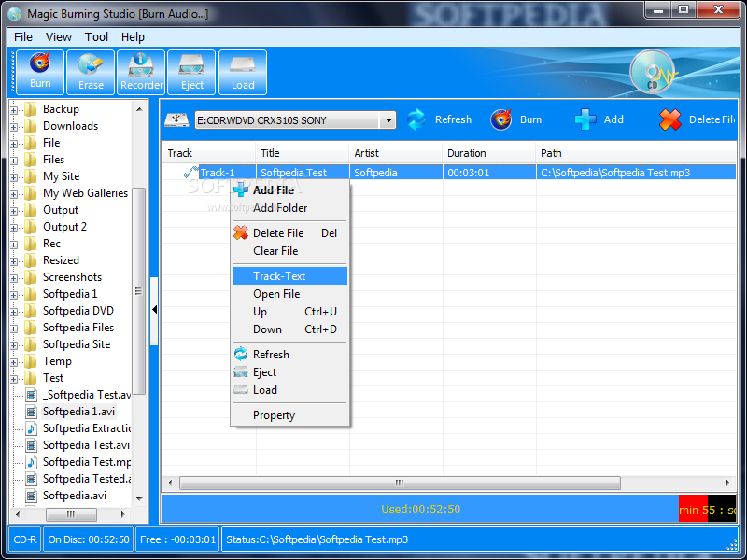Click the Load icon in context menu
The width and height of the screenshot is (747, 560).
click(x=241, y=389)
